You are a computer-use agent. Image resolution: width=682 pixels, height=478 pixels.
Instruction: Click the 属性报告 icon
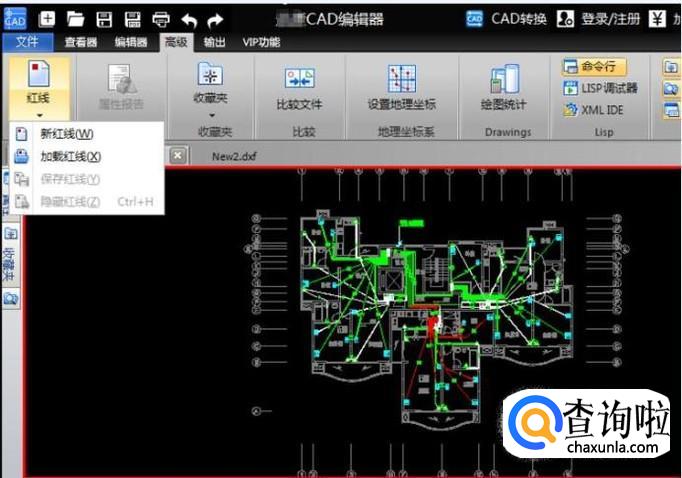pyautogui.click(x=121, y=78)
